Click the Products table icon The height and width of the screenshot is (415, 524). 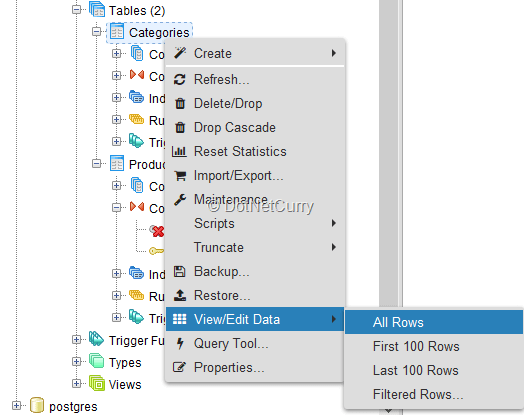[117, 163]
